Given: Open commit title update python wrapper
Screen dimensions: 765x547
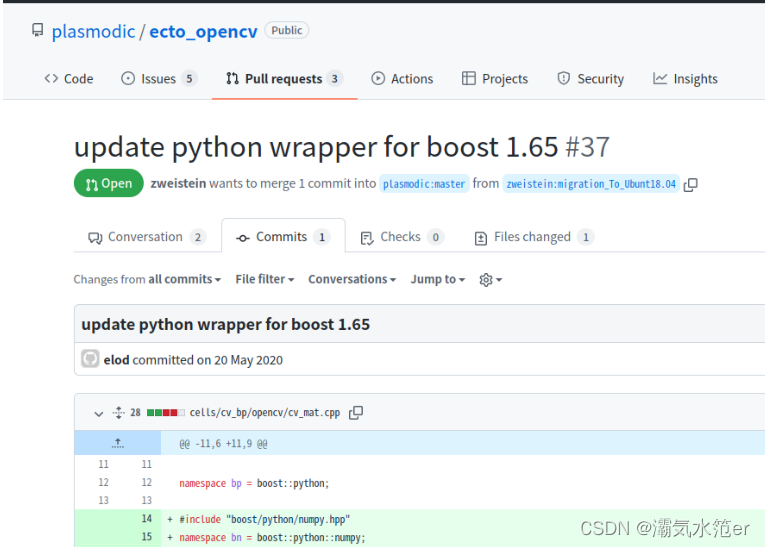Looking at the screenshot, I should 225,324.
